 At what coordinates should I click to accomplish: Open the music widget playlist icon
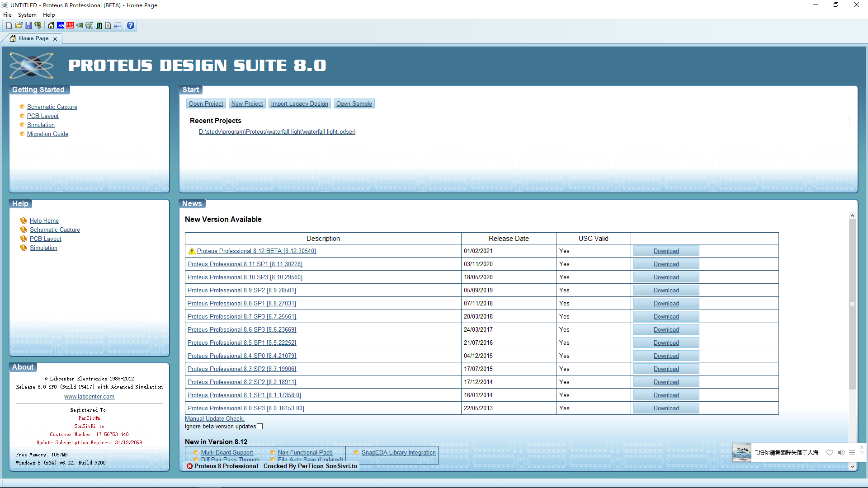tap(852, 452)
